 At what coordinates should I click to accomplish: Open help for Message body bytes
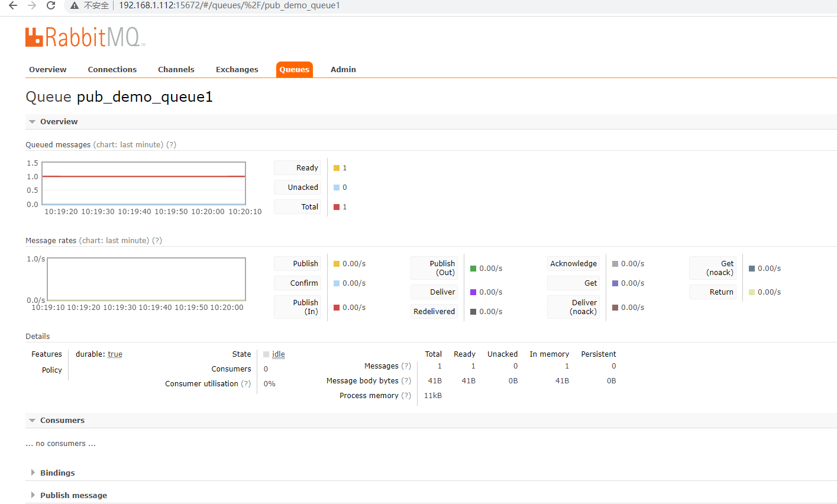tap(406, 381)
